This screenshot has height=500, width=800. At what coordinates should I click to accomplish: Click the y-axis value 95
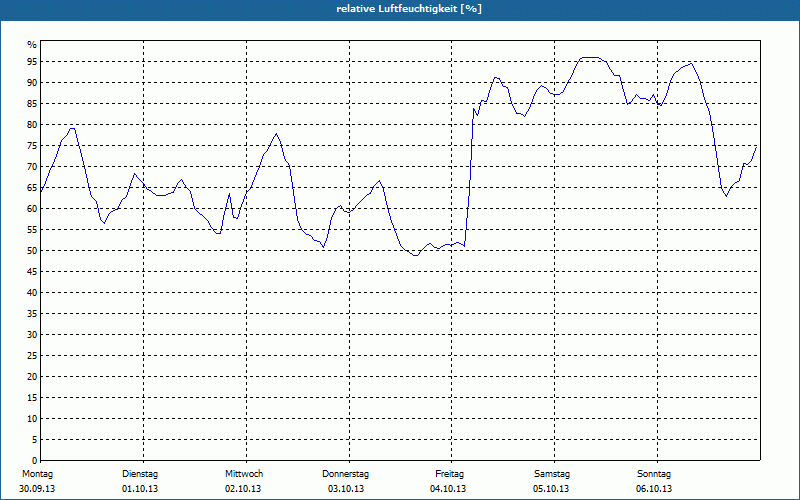[x=32, y=62]
